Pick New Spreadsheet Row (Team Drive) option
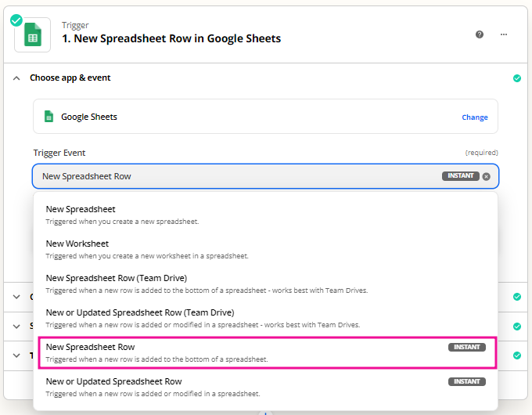532x415 pixels. point(117,278)
